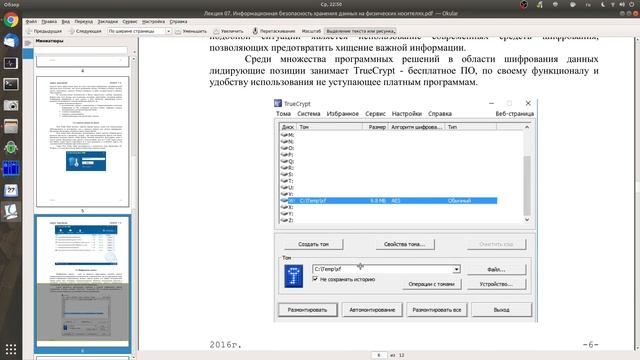This screenshot has width=640, height=360.
Task: Open the keyboard layout indicator
Action: (x=588, y=4)
